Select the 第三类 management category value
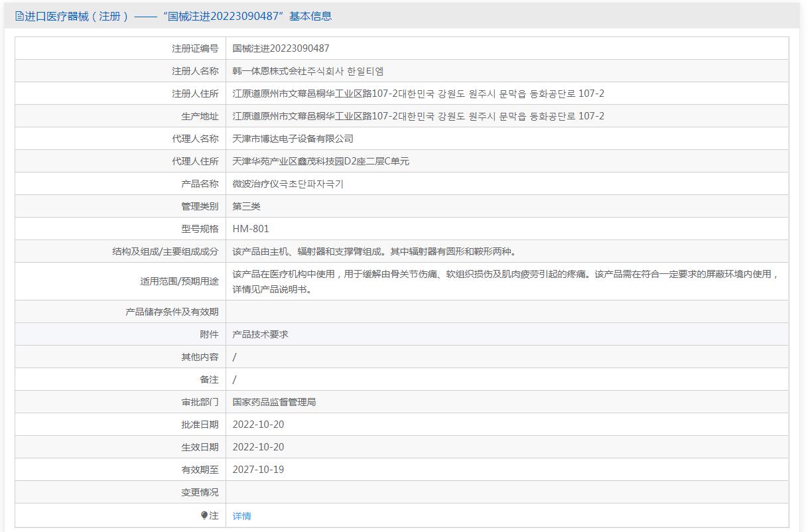 [246, 206]
